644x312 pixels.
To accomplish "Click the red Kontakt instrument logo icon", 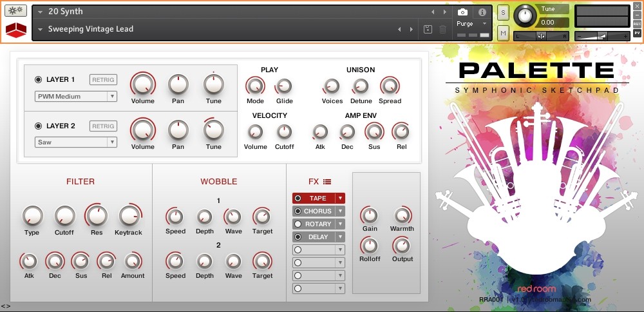I will tap(15, 30).
